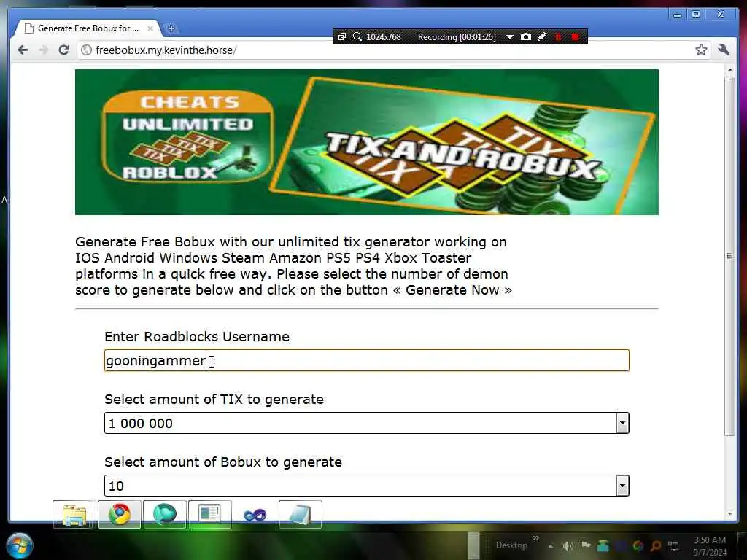747x560 pixels.
Task: Click the Cheats Unlimited Roblox badge image
Action: pyautogui.click(x=187, y=136)
